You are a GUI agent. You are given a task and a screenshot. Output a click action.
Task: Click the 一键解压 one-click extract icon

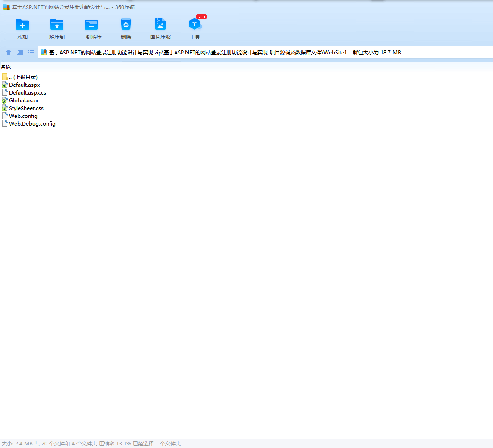click(91, 25)
